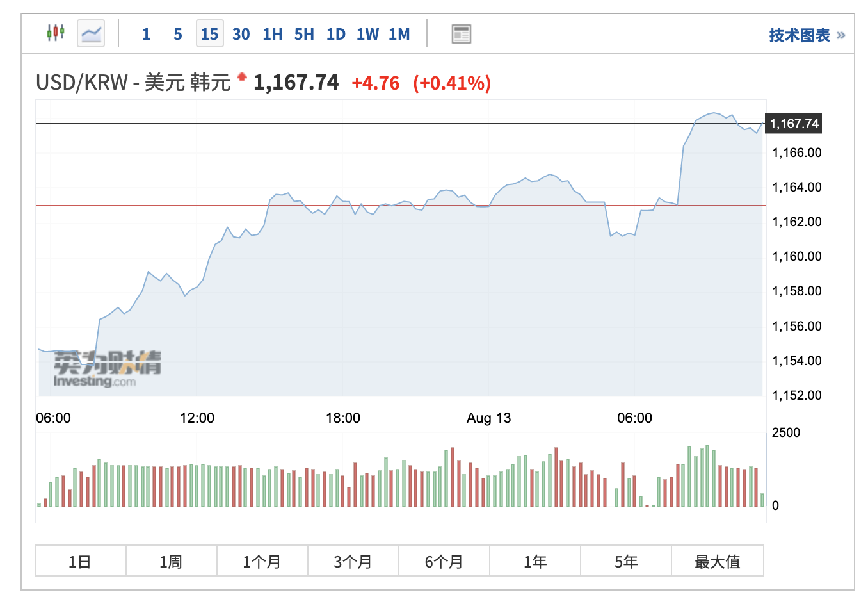Click the 1,167.74 current price marker

click(x=794, y=124)
